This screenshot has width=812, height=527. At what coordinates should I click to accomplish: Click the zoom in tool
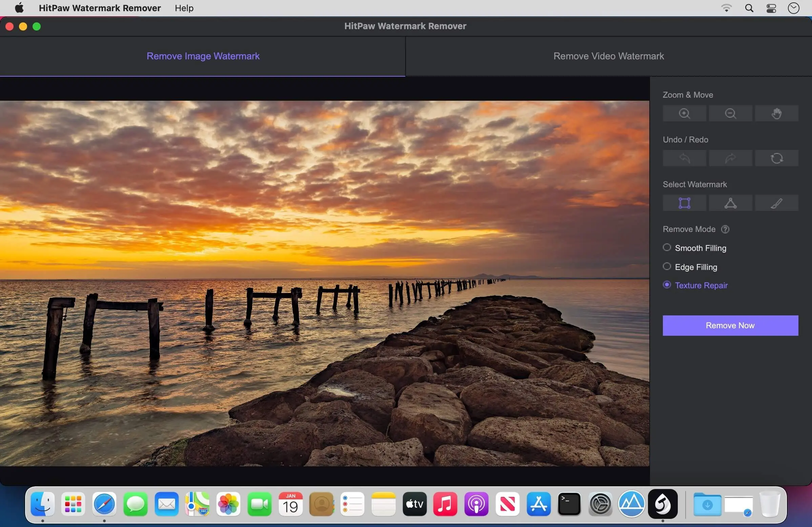tap(684, 113)
